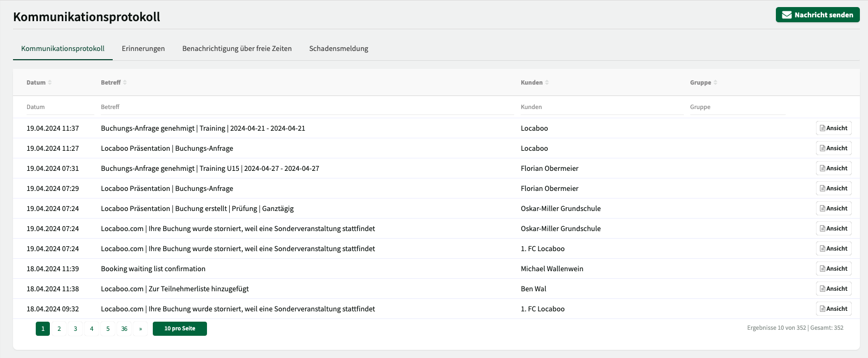Open Ansicht for 19.04.2024 11:27 entry

pos(833,148)
